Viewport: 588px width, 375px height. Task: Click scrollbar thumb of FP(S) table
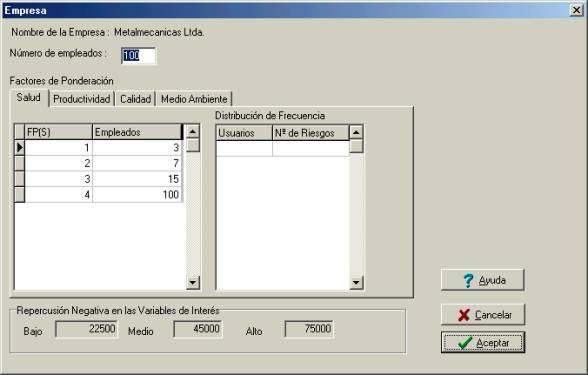[193, 146]
